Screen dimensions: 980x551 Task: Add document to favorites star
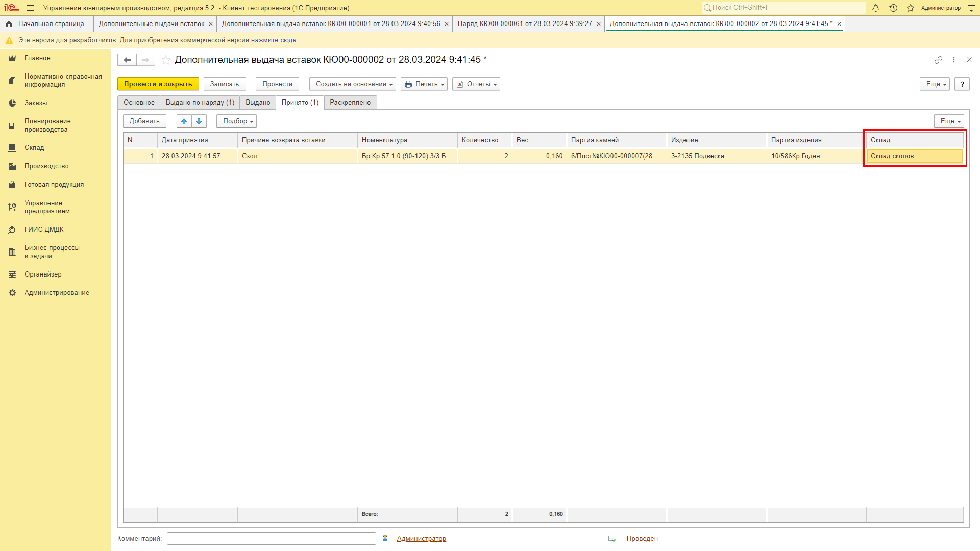(x=166, y=60)
